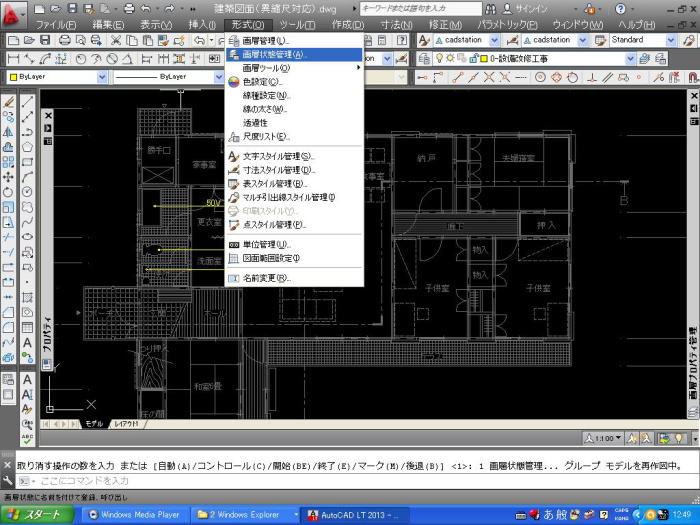Viewport: 700px width, 525px height.
Task: Select the Table tool in draw toolbar
Action: 27,327
